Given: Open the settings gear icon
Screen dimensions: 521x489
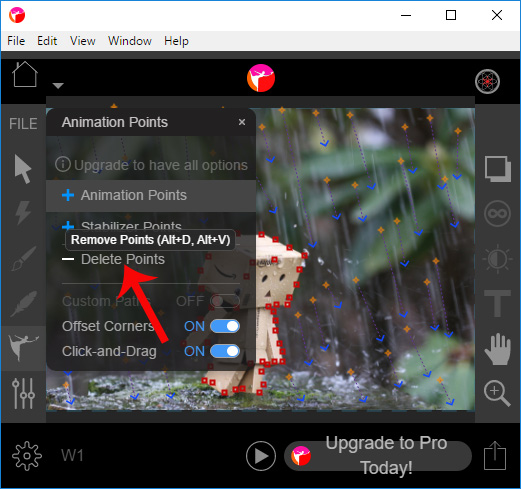Looking at the screenshot, I should click(x=27, y=456).
